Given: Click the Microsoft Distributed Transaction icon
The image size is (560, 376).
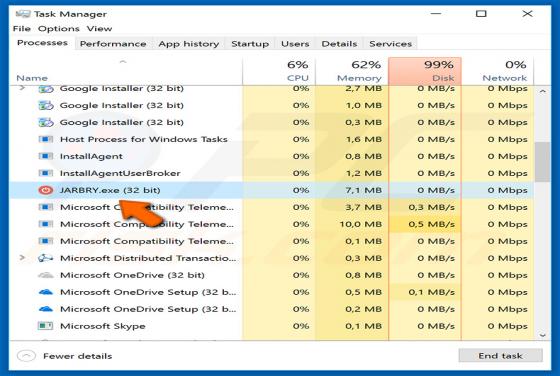Looking at the screenshot, I should pyautogui.click(x=46, y=258).
